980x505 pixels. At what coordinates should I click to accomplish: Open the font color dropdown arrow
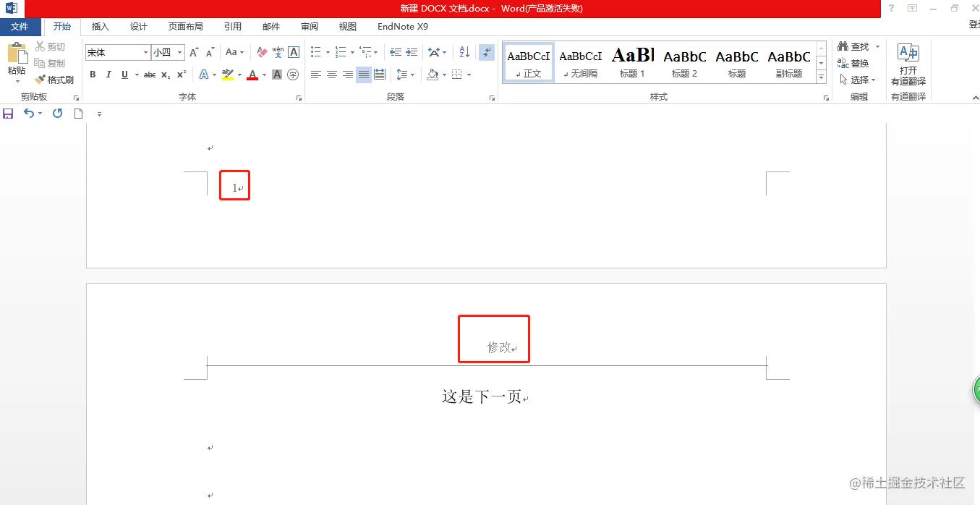(264, 75)
